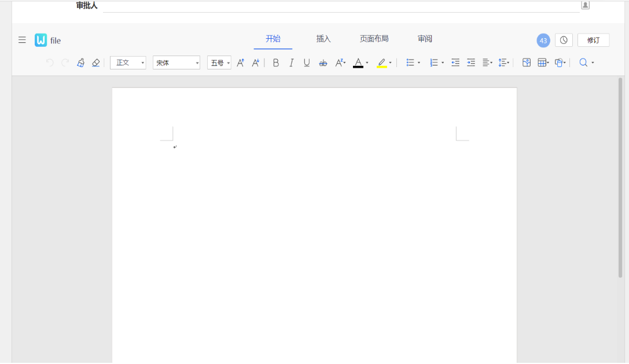Screen dimensions: 629x364
Task: Open the 页面布局 tab
Action: click(374, 39)
